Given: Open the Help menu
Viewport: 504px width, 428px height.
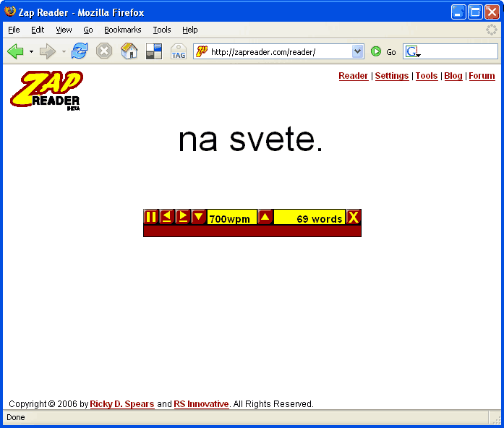Looking at the screenshot, I should point(190,30).
